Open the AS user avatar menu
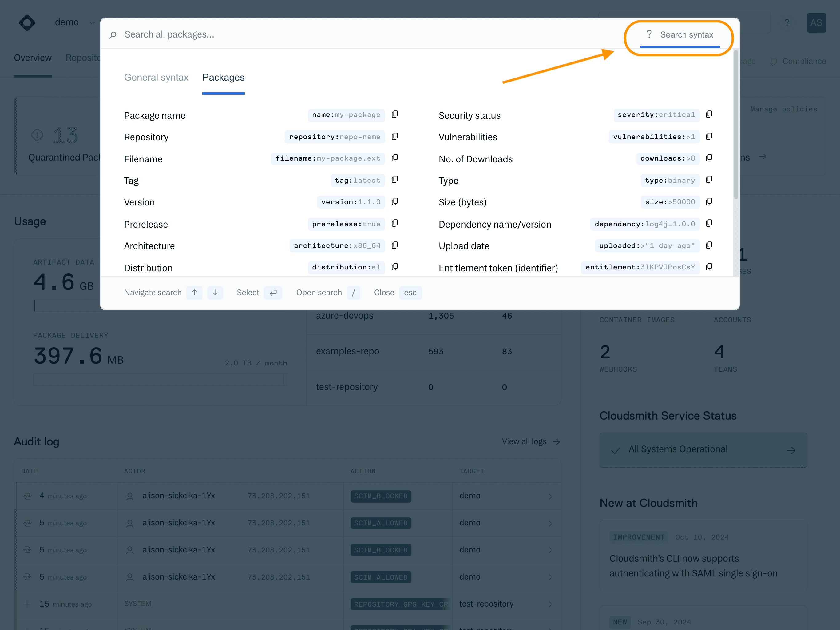The image size is (840, 630). (816, 23)
